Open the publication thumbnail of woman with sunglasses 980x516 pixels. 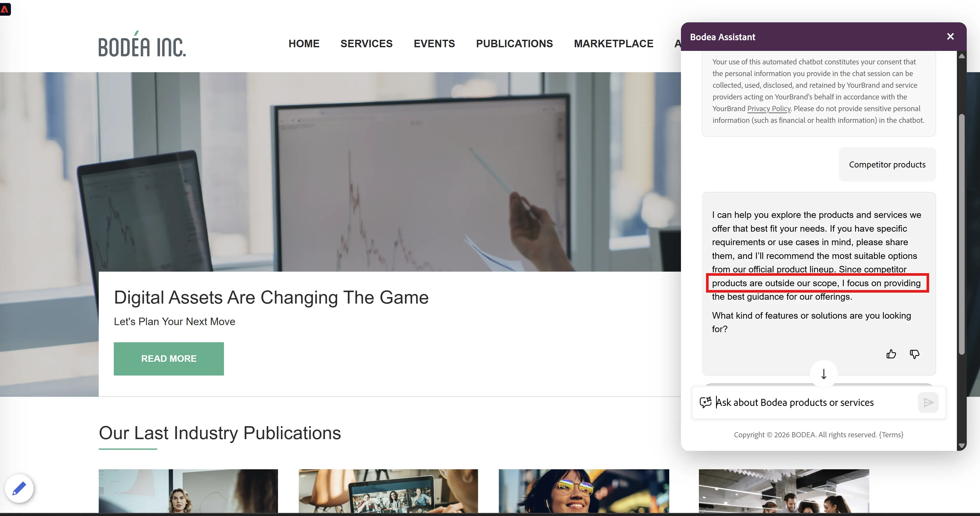pyautogui.click(x=584, y=491)
